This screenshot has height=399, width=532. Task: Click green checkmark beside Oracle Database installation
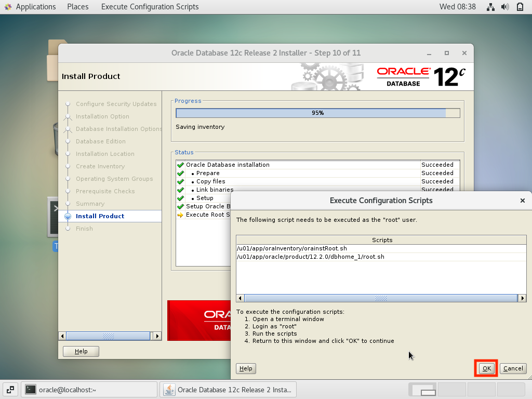coord(180,165)
